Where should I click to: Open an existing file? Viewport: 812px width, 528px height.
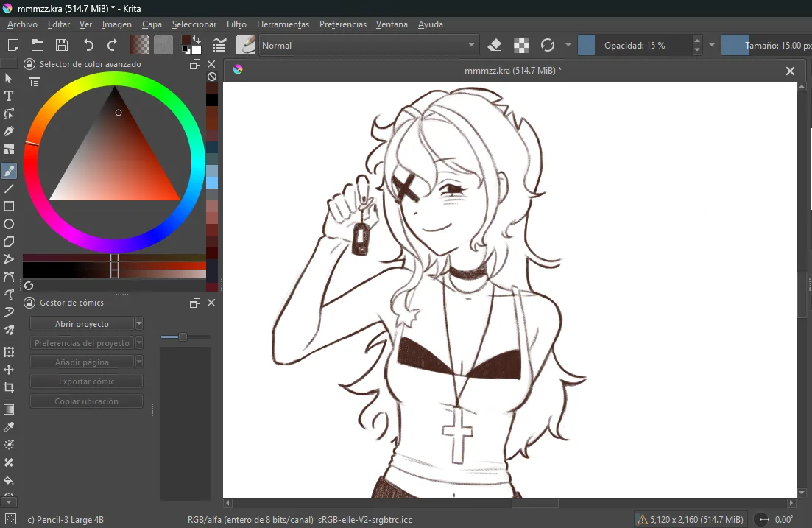(38, 45)
